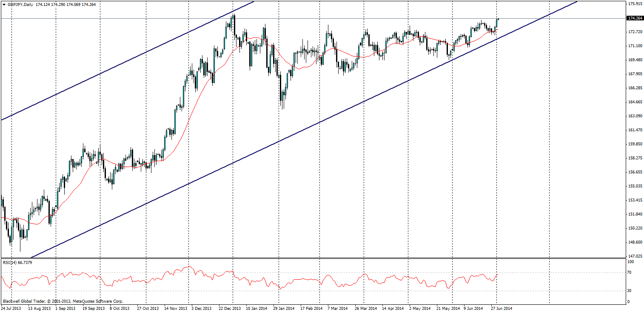Click the 153.415 price axis label

pos(635,200)
